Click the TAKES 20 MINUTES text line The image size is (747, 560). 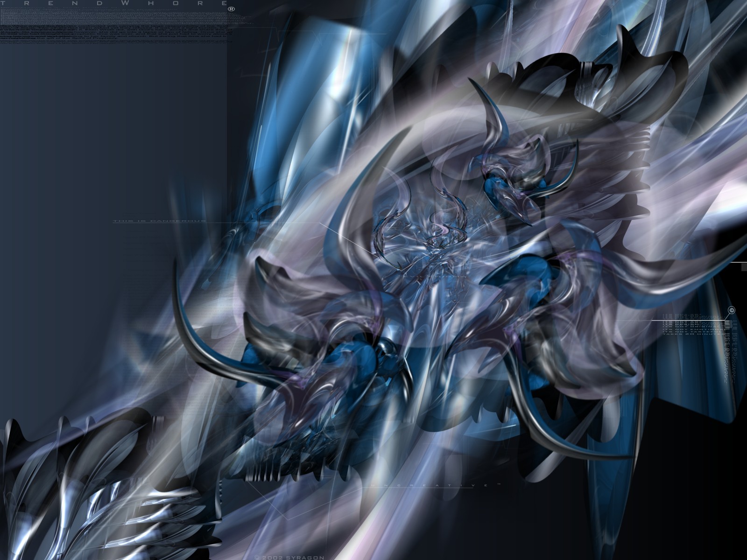pyautogui.click(x=694, y=334)
